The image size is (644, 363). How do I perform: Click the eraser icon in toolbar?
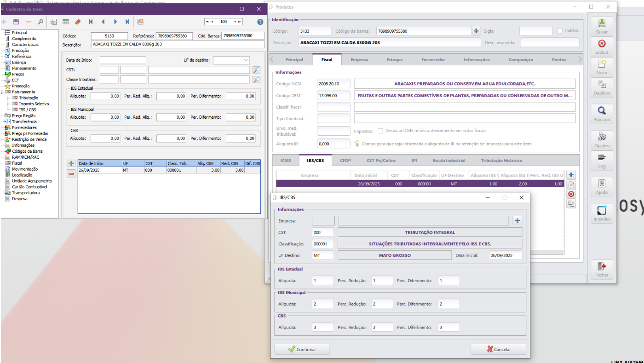78,22
